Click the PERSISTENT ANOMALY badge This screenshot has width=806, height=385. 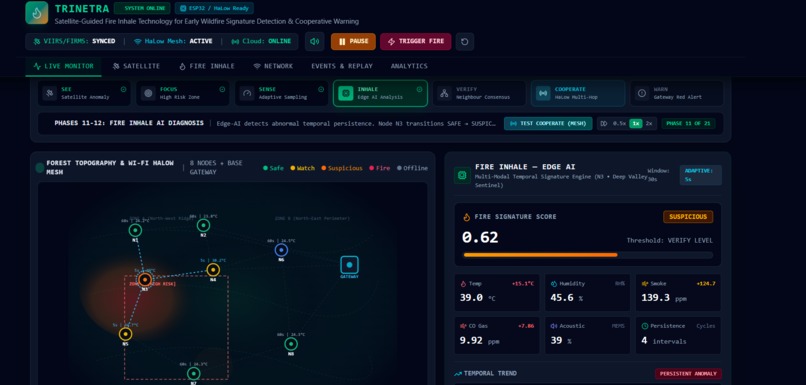coord(688,374)
